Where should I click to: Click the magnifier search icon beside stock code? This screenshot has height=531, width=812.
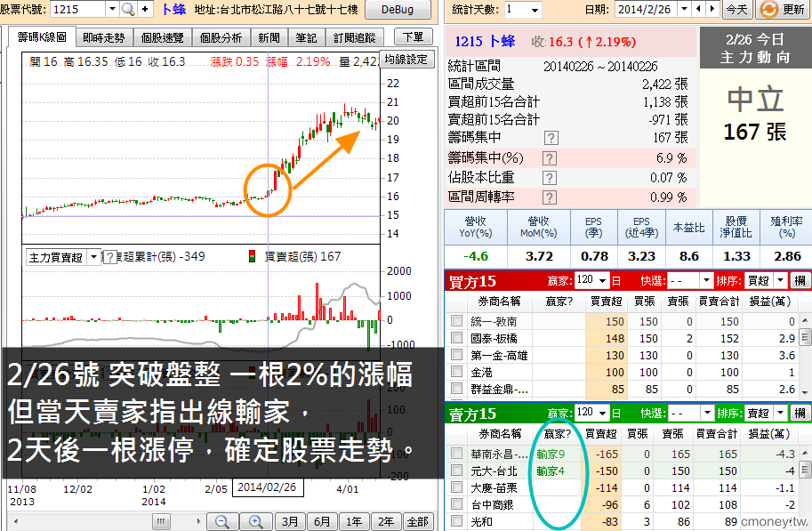click(128, 10)
